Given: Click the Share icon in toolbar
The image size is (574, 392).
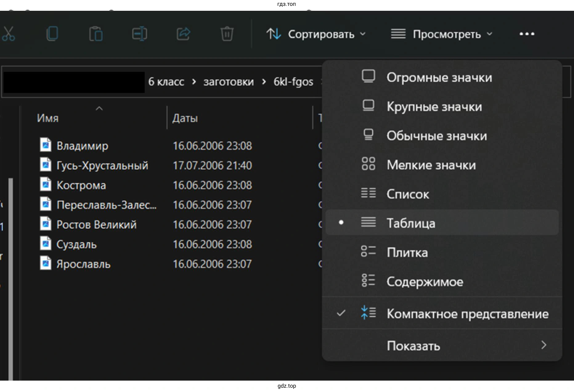Looking at the screenshot, I should (x=183, y=34).
